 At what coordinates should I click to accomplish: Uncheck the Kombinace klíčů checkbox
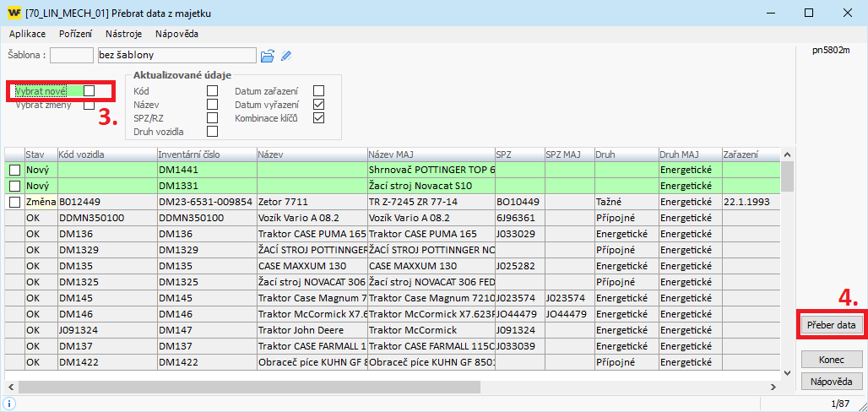[318, 117]
